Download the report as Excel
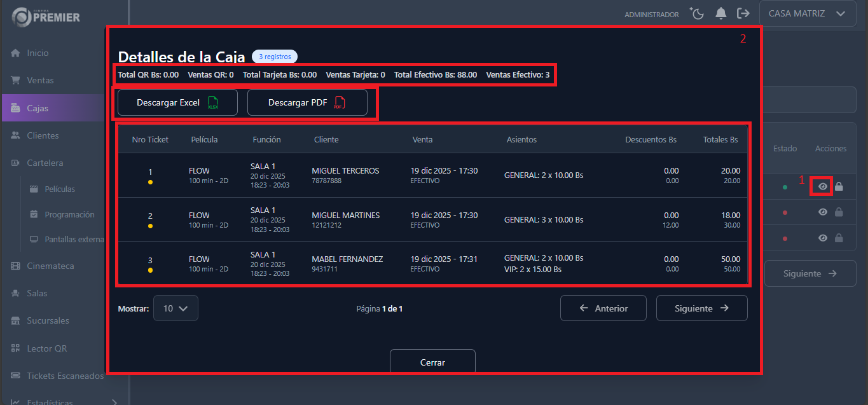The height and width of the screenshot is (405, 868). [x=177, y=102]
